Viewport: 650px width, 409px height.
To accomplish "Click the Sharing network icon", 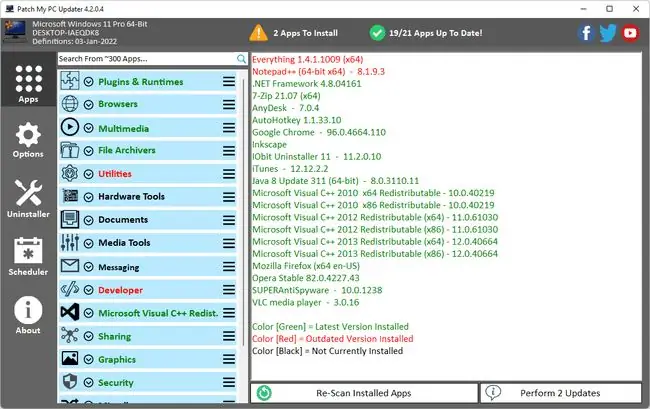I will (70, 335).
